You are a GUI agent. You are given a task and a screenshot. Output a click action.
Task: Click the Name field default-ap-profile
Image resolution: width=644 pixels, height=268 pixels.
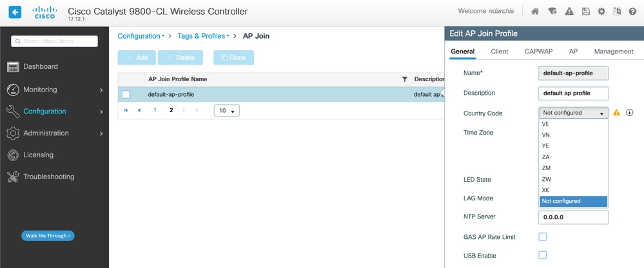[x=573, y=73]
